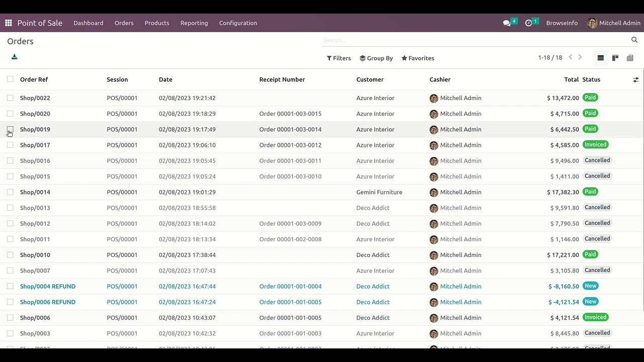Open the Dashboard menu
The height and width of the screenshot is (362, 644).
tap(89, 23)
